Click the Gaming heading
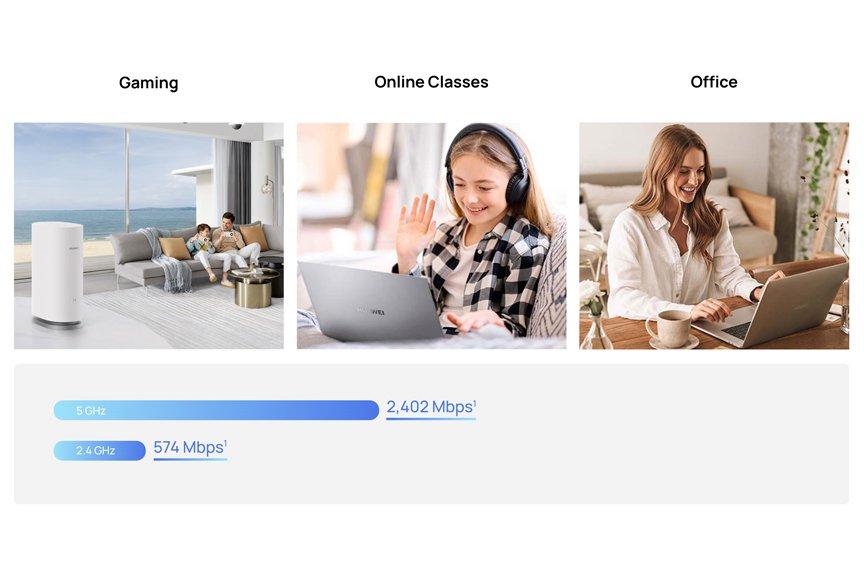 pos(148,83)
